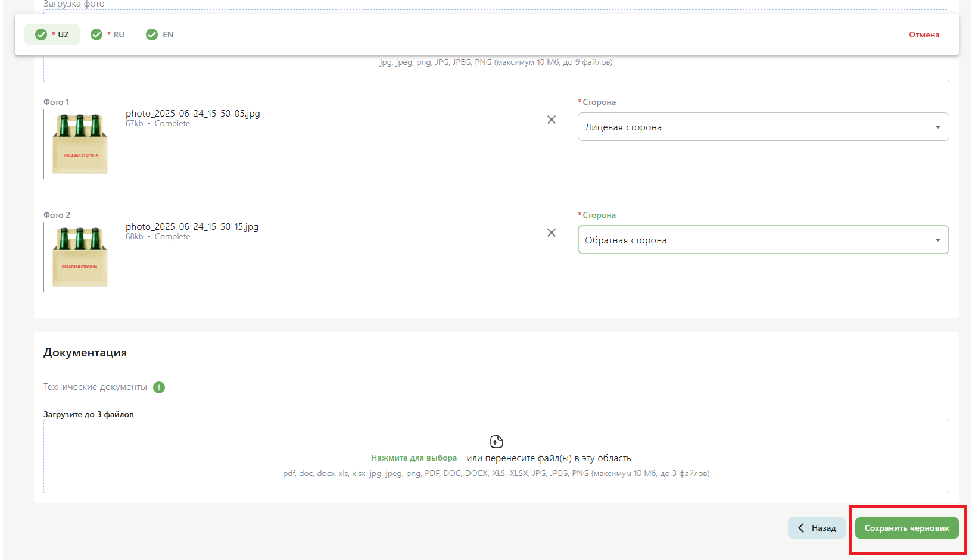
Task: Open the Фото 1 front side thumbnail
Action: point(80,144)
